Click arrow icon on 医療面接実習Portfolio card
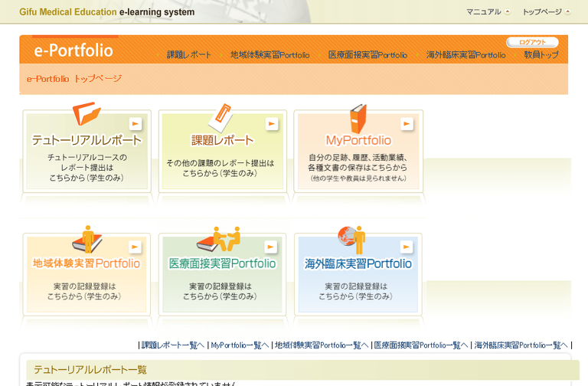This screenshot has width=588, height=386. click(x=270, y=247)
